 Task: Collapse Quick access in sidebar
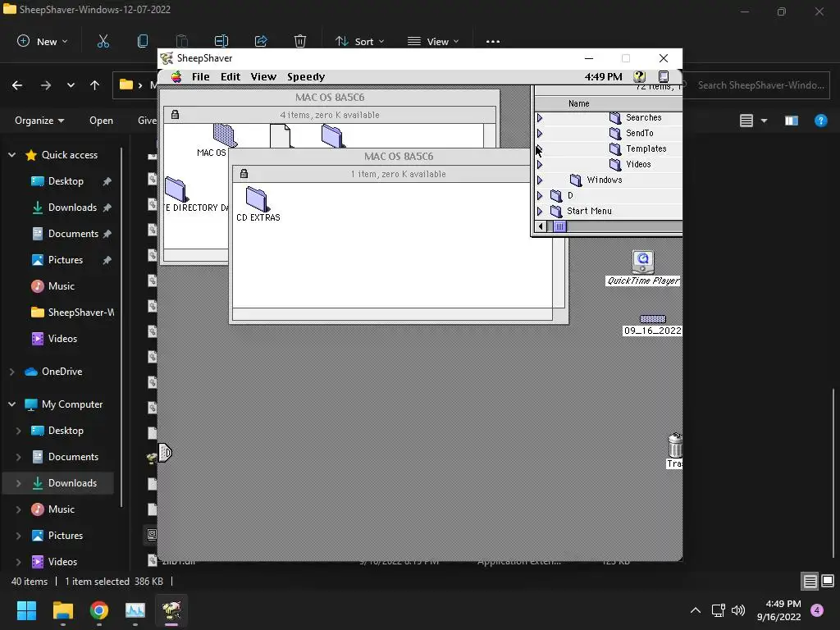11,155
